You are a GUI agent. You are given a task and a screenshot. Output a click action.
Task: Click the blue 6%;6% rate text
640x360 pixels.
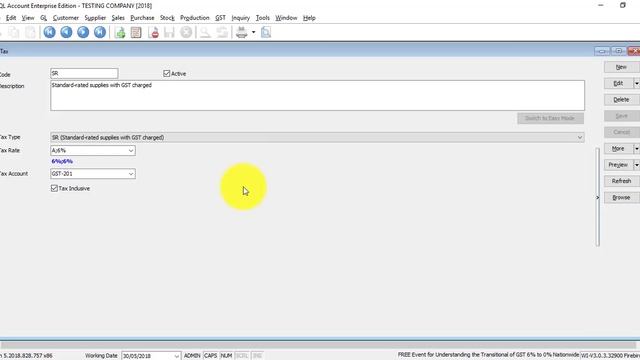62,162
